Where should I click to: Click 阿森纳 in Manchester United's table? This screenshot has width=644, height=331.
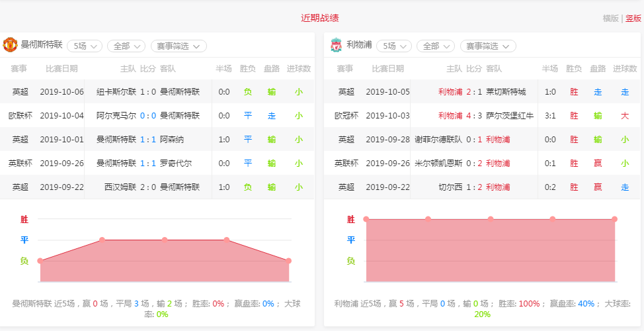click(172, 140)
